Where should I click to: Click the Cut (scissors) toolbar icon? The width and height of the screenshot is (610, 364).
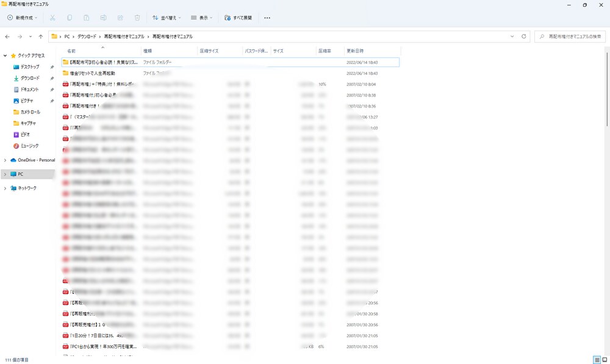(x=52, y=18)
